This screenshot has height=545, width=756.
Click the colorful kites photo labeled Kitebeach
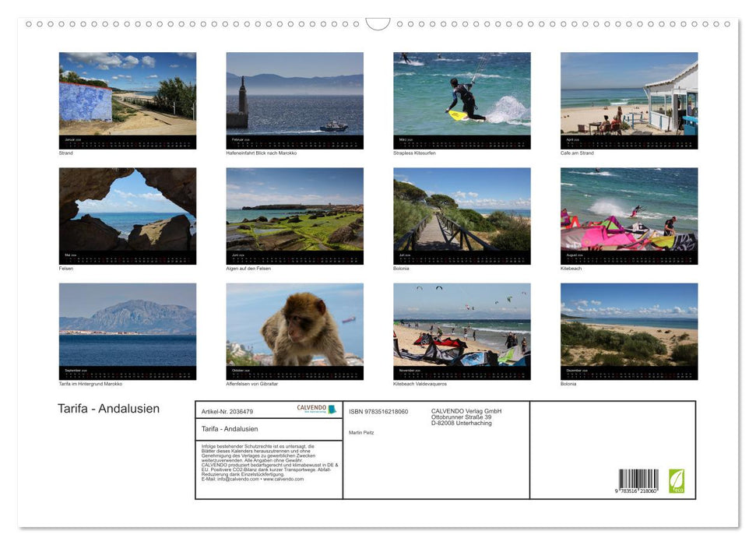pos(629,212)
